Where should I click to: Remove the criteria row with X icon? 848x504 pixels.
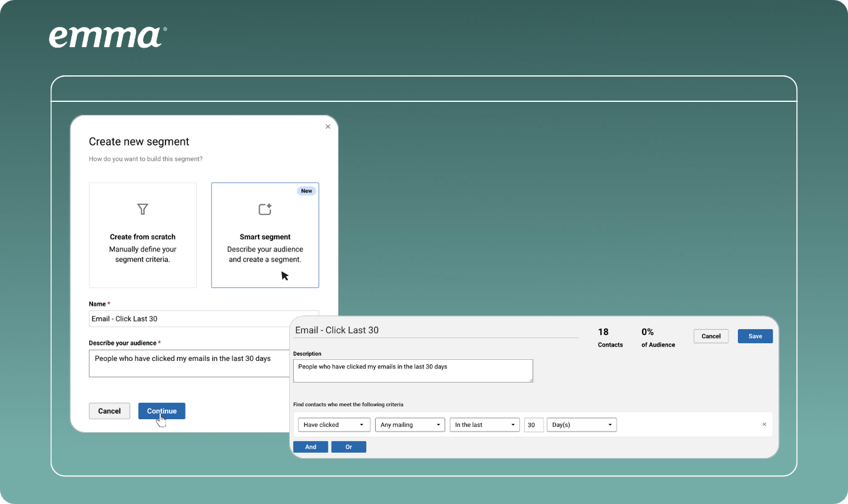coord(764,425)
